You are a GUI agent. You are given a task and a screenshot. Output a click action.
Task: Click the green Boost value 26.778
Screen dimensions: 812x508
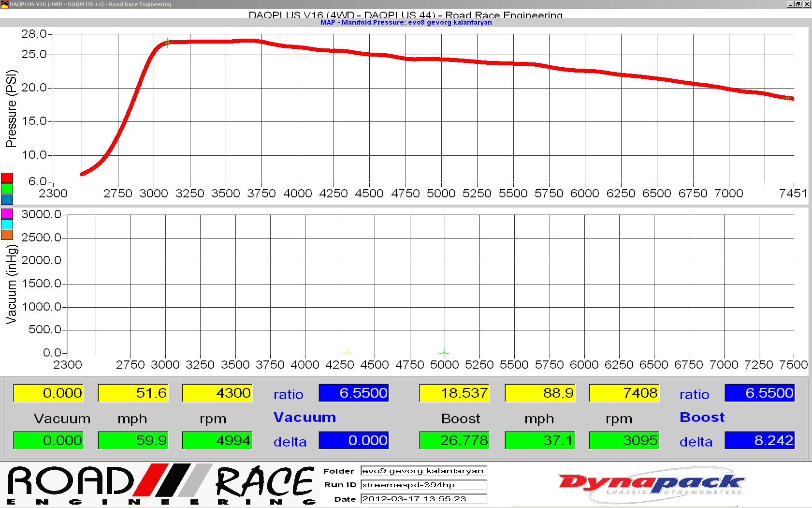[454, 440]
